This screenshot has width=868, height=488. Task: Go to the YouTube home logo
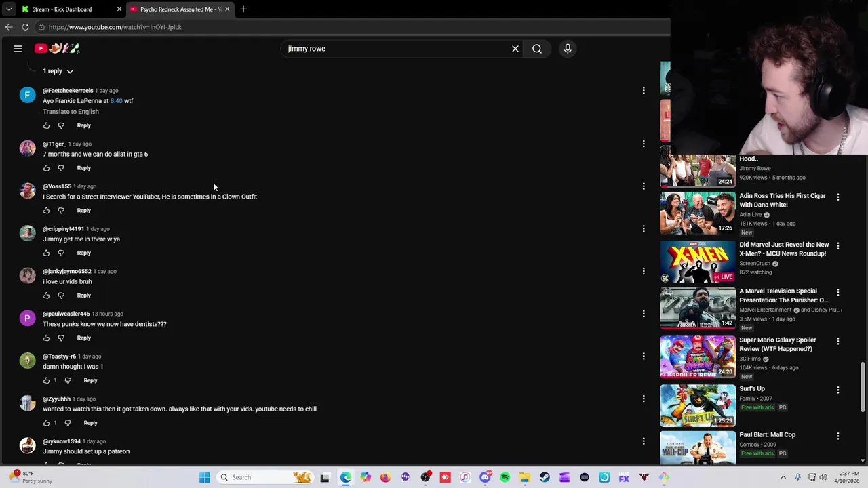coord(58,48)
